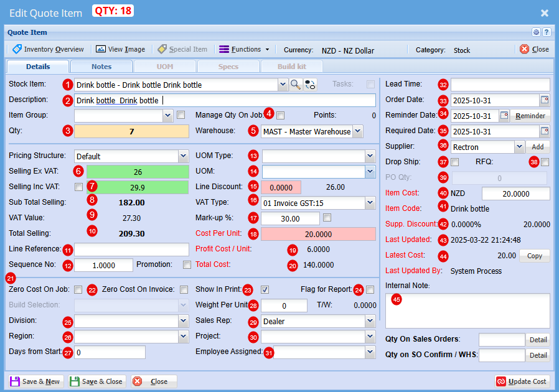559x392 pixels.
Task: Click the stock item link icon beside the magnifier
Action: (310, 85)
